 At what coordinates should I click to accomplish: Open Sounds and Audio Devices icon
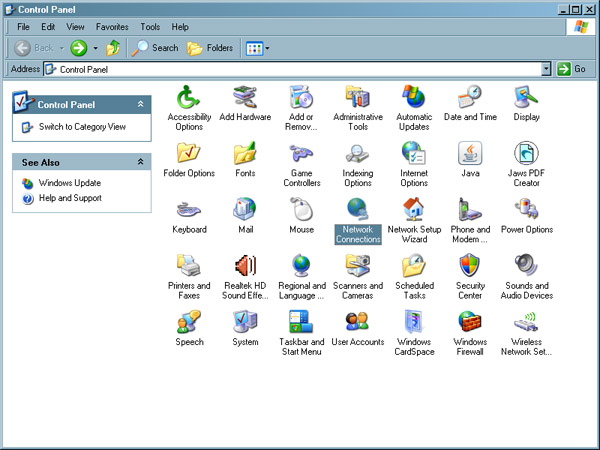[x=527, y=277]
